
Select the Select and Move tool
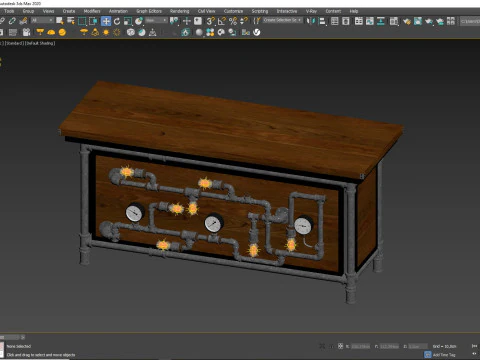coord(106,21)
